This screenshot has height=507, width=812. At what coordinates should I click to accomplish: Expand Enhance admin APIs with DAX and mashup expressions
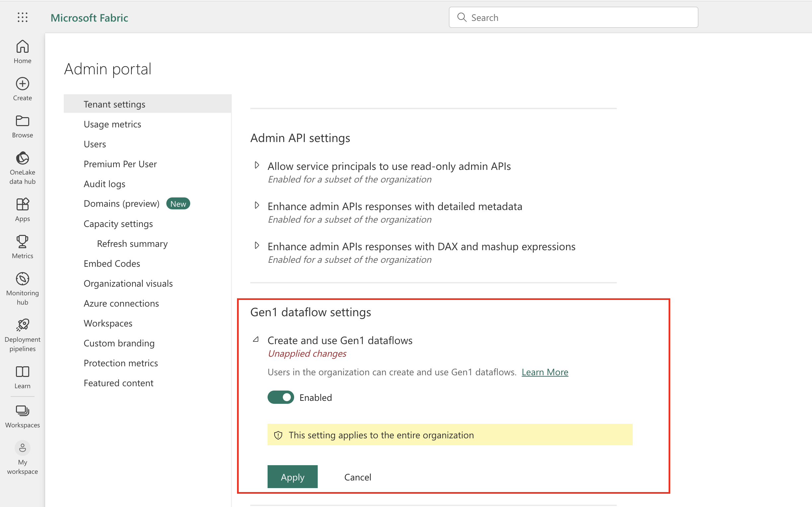(257, 246)
